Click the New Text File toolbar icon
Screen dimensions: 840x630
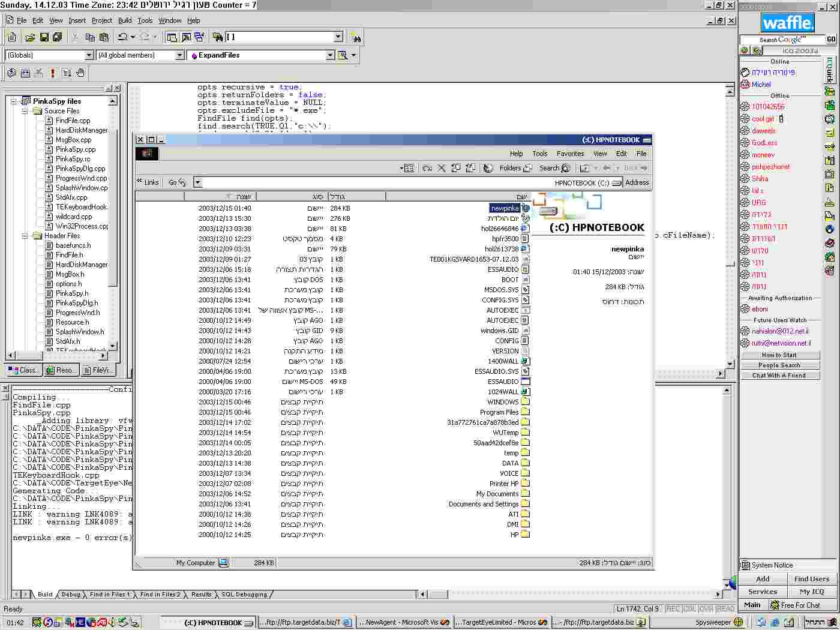[x=11, y=37]
